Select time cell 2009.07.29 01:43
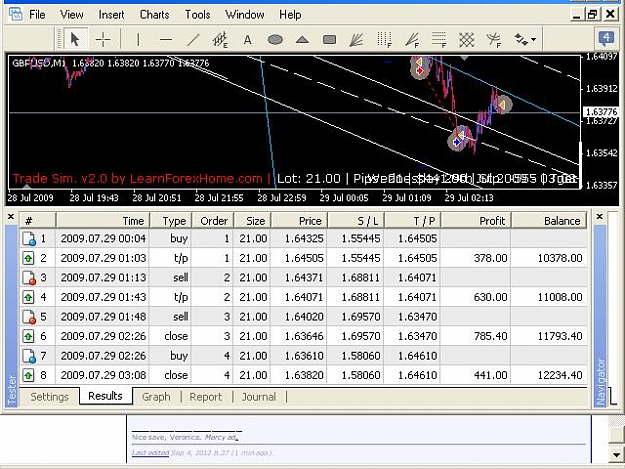Viewport: 625px width, 469px height. pos(103,297)
